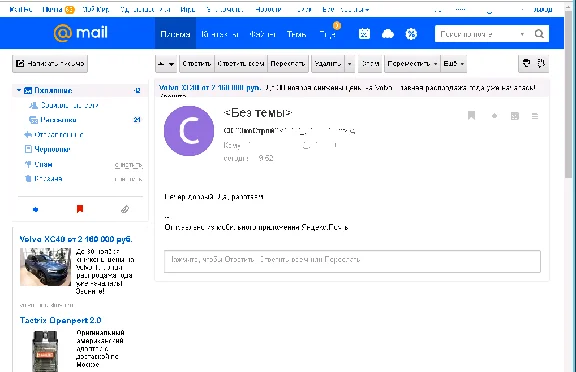Open the dropdown arrow next to Удалить

[349, 64]
